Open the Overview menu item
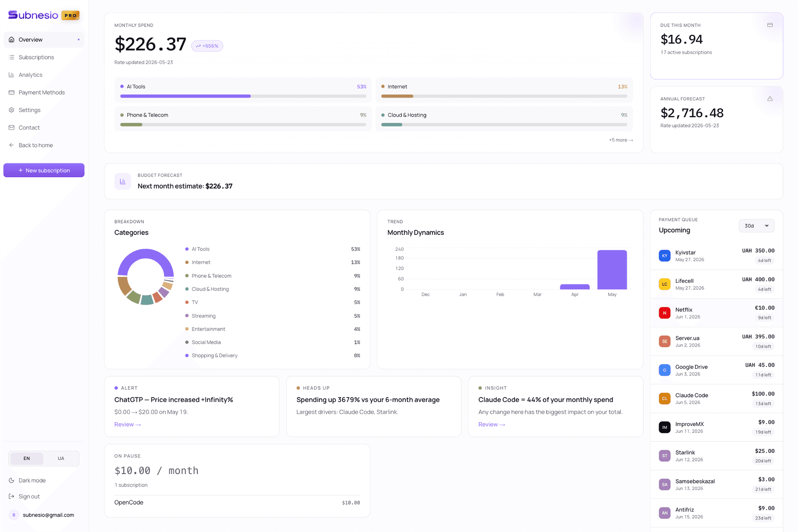The image size is (798, 532). pyautogui.click(x=44, y=39)
